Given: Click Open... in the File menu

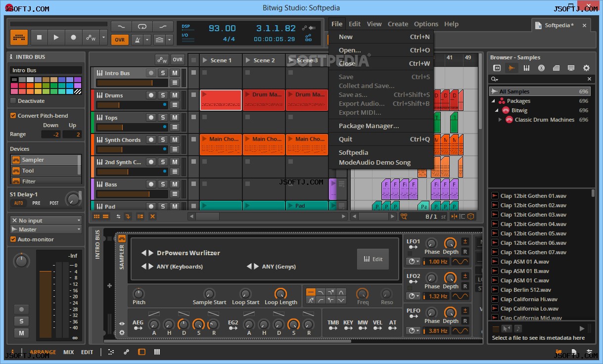Looking at the screenshot, I should coord(381,50).
